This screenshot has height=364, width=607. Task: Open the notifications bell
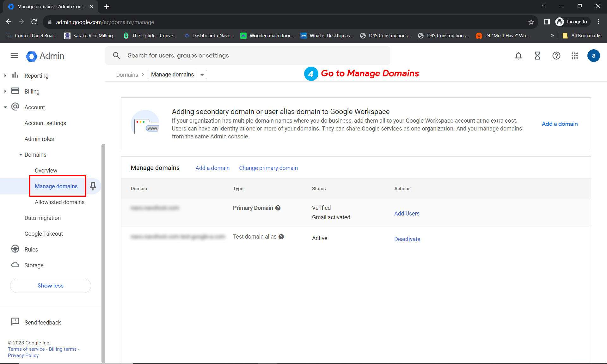[x=518, y=55]
